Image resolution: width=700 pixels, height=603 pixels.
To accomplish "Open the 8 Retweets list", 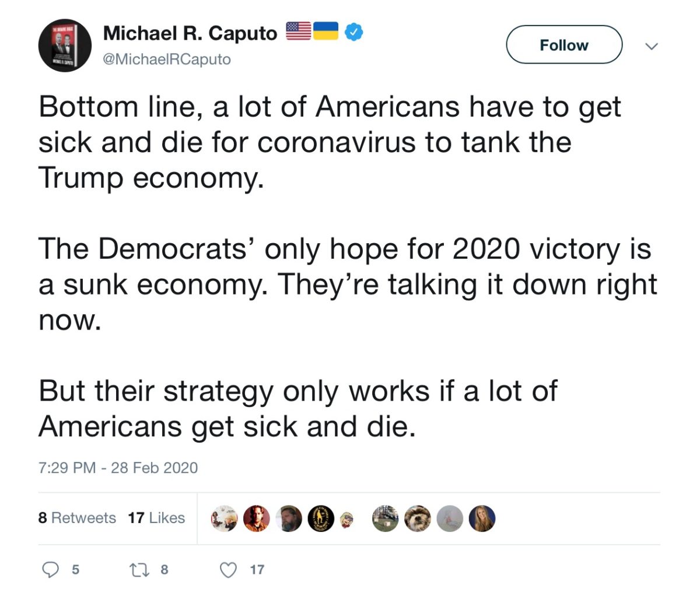I will coord(77,518).
